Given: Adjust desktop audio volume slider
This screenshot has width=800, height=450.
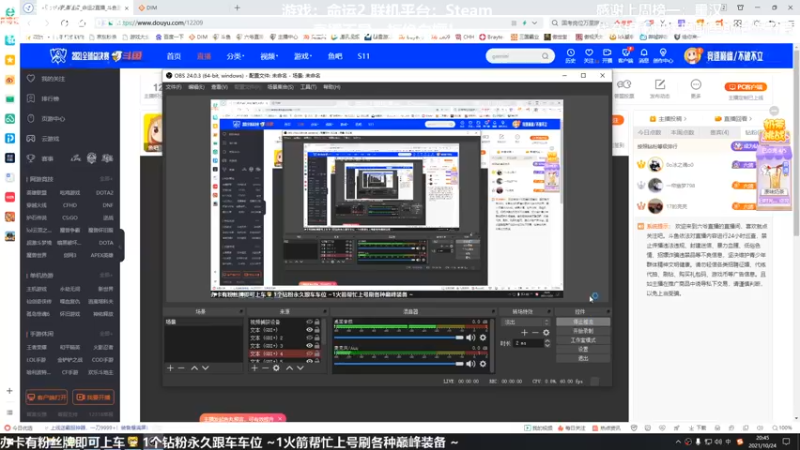Looking at the screenshot, I should [398, 337].
